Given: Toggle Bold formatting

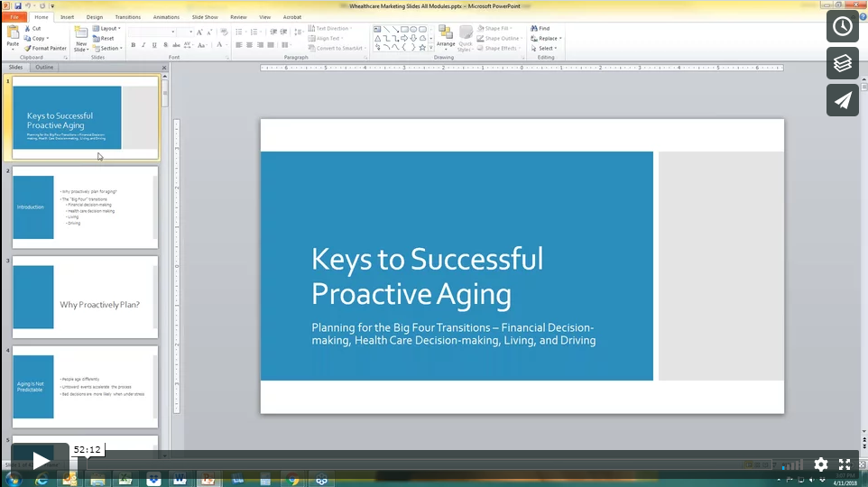Looking at the screenshot, I should pos(133,44).
